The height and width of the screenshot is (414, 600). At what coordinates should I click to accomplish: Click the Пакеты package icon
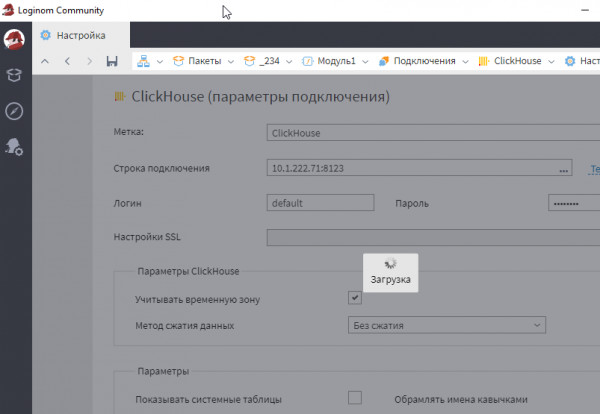click(x=178, y=61)
